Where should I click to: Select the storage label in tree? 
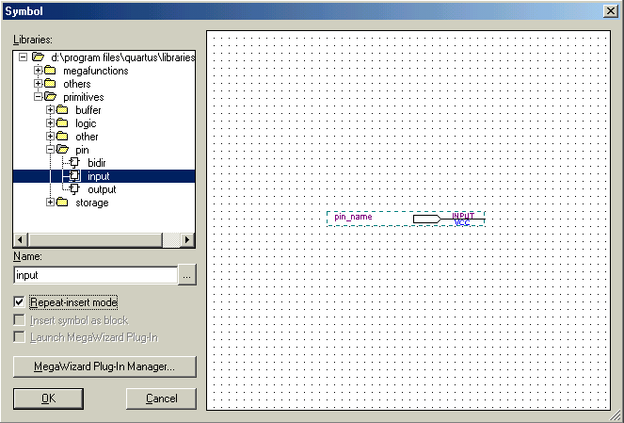[x=92, y=203]
